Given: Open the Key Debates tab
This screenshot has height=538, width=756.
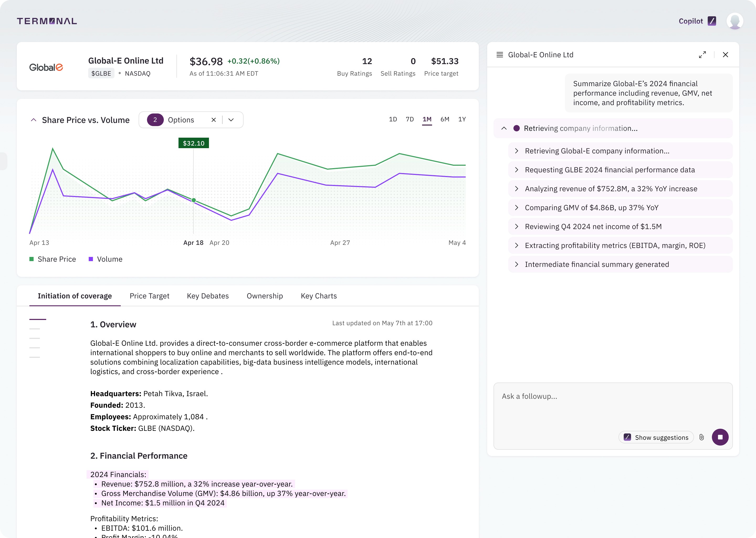Looking at the screenshot, I should (208, 296).
